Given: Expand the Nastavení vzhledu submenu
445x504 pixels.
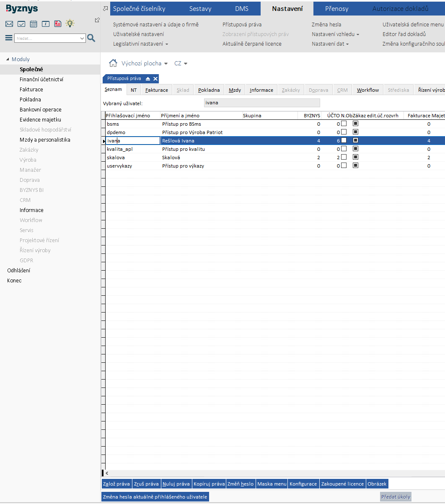Looking at the screenshot, I should pyautogui.click(x=335, y=34).
